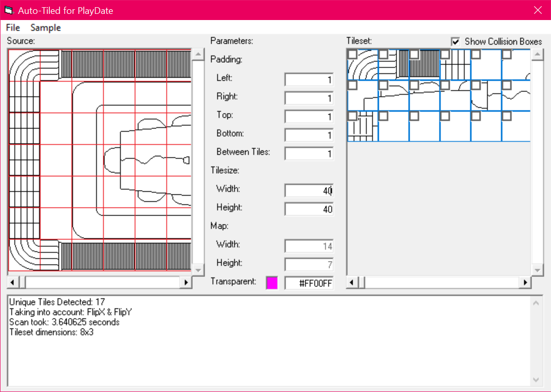Click the application icon in the title bar
Screen dimensions: 551x392
(9, 10)
